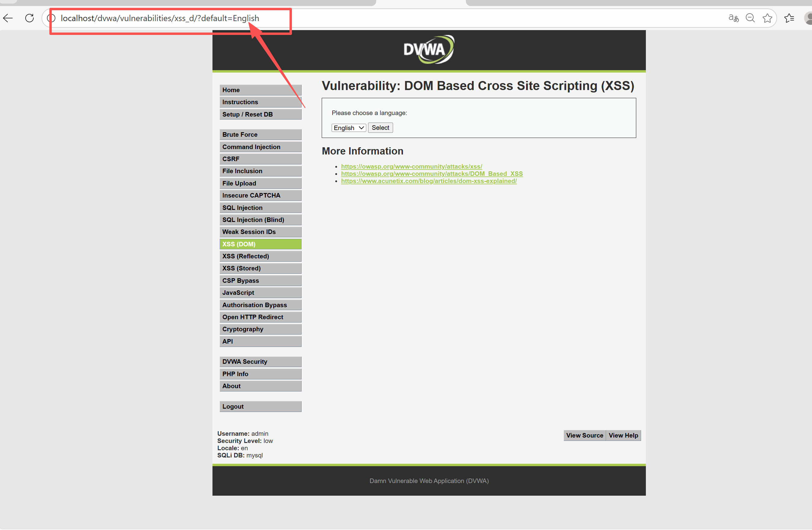Open the favorites list icon
Image resolution: width=812 pixels, height=530 pixels.
[789, 18]
